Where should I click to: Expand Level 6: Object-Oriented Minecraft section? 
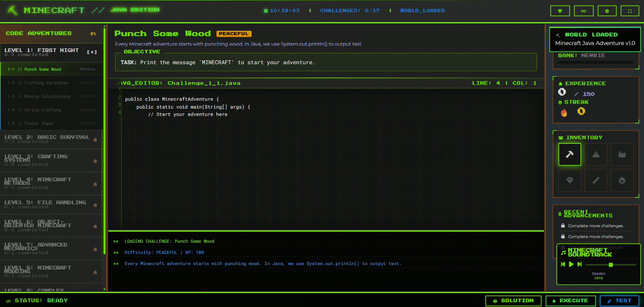click(x=51, y=226)
